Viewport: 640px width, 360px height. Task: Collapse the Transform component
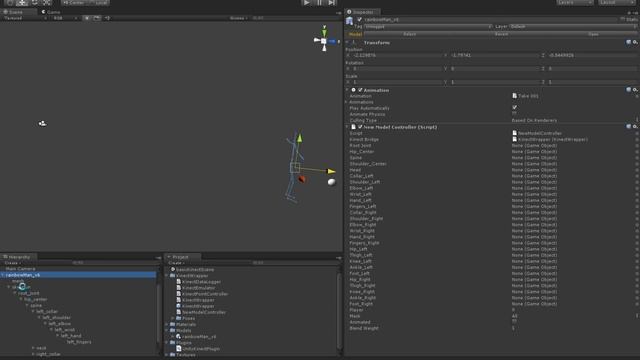click(x=347, y=42)
